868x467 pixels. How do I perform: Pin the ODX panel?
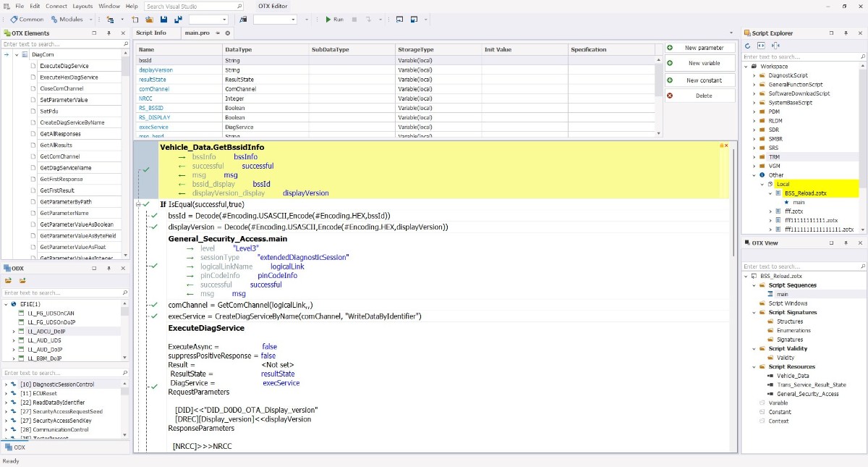109,269
